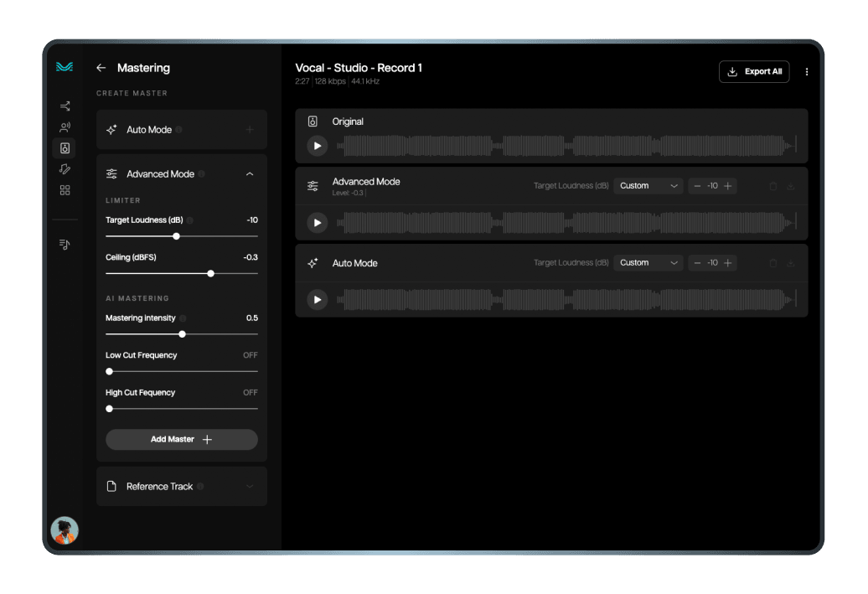Adjust the Ceiling (dBFS) slider handle
The image size is (868, 594).
click(210, 273)
